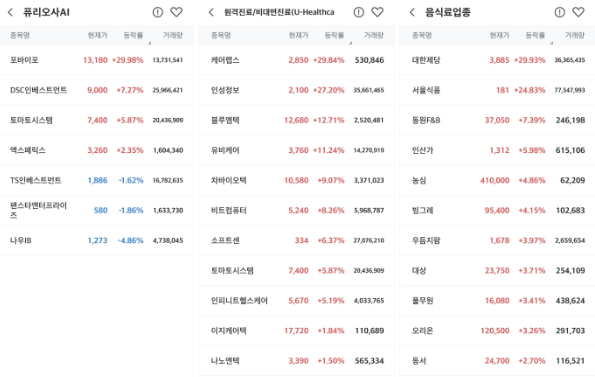The width and height of the screenshot is (595, 377).
Task: Select 오리온 volume 291,703
Action: point(570,331)
